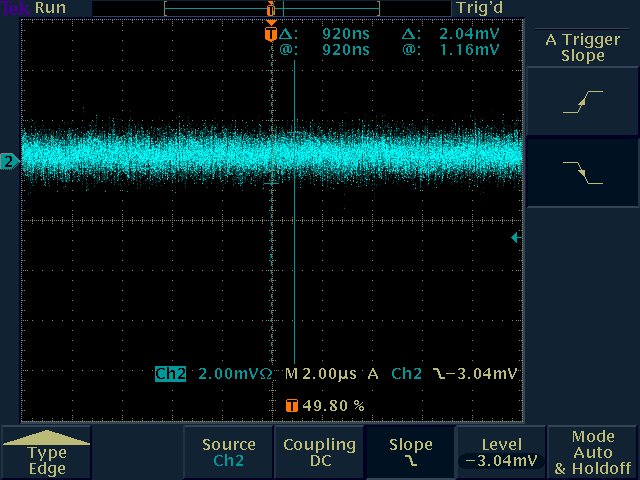Image resolution: width=640 pixels, height=480 pixels.
Task: Open the trigger Source Ch2 menu
Action: [229, 452]
